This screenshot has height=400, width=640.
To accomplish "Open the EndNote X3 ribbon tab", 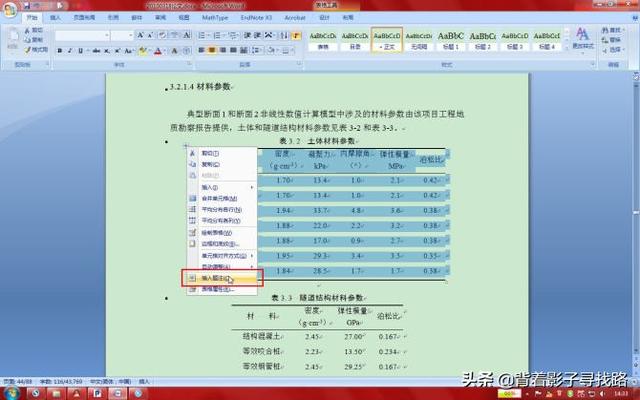I will point(256,18).
